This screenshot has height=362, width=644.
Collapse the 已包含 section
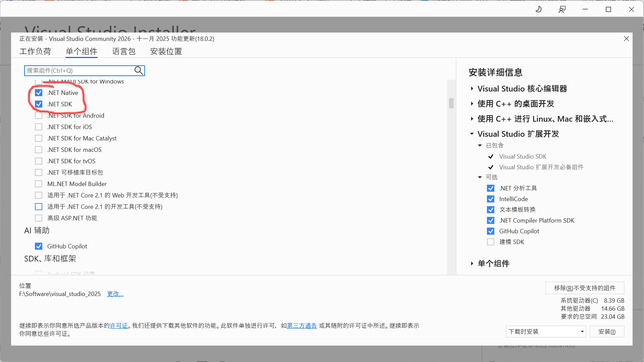480,145
